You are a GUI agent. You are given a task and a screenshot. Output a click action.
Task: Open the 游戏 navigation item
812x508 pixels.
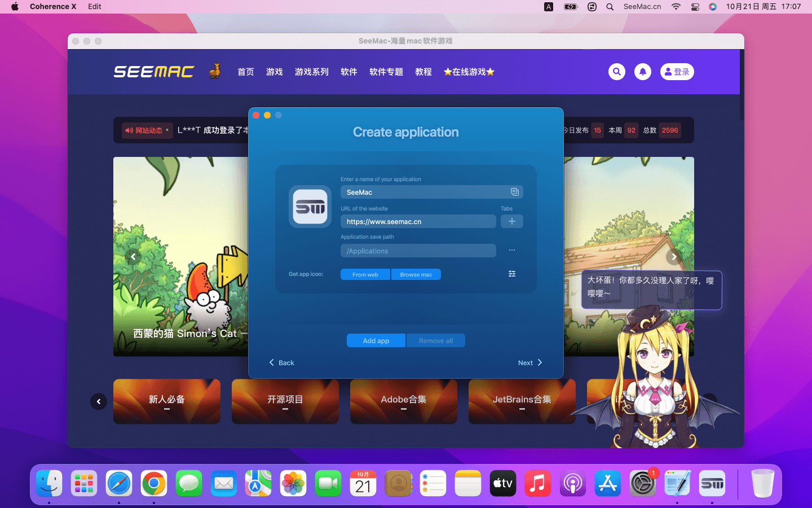click(275, 72)
